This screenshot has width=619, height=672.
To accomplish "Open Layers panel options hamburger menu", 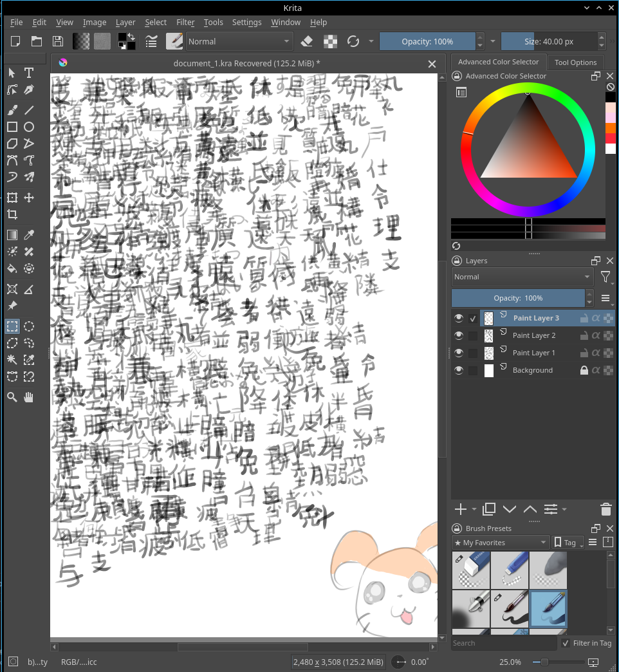I will point(605,298).
